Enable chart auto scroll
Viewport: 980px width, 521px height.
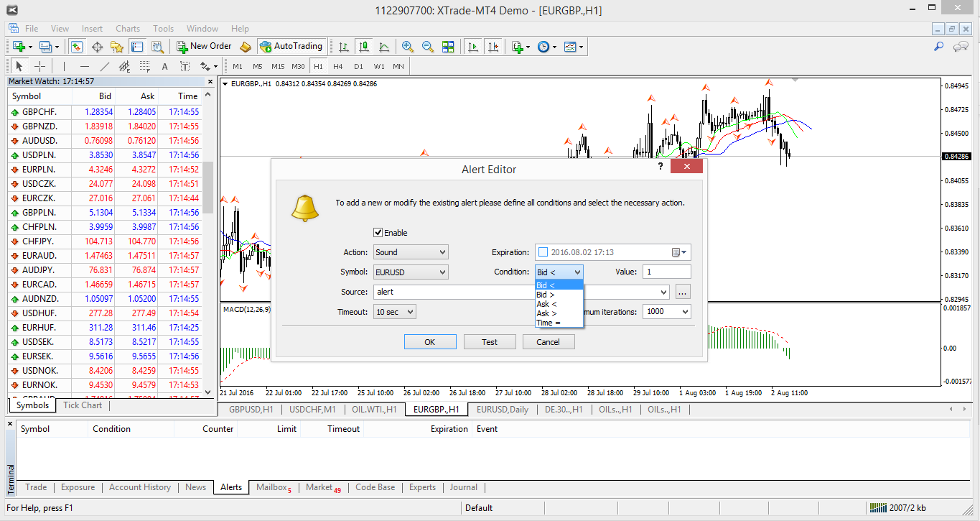[472, 46]
